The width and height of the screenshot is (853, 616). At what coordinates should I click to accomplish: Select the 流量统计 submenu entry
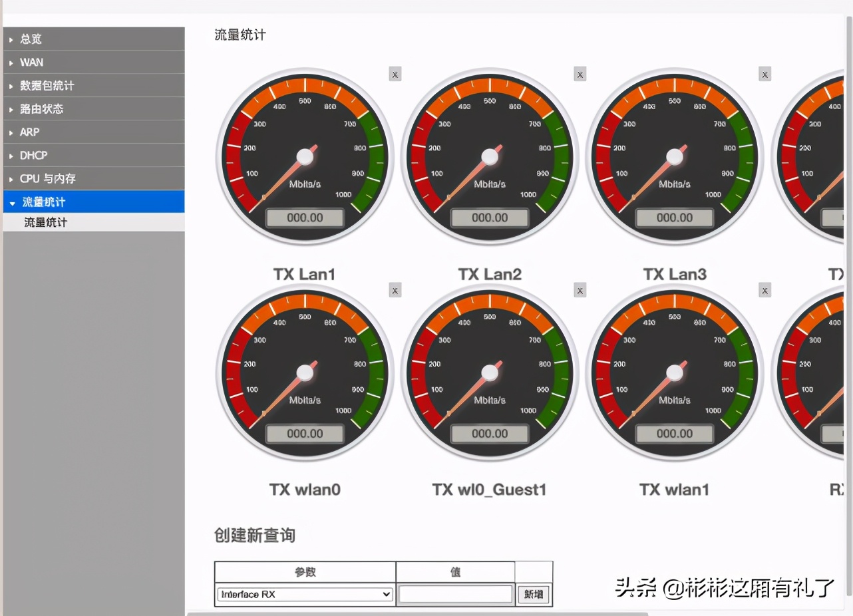click(x=94, y=222)
